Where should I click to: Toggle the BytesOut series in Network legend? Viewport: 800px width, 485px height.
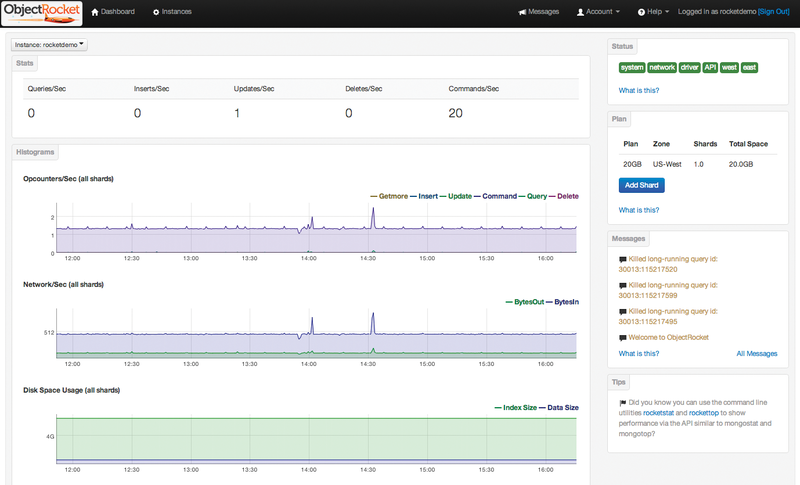[x=530, y=301]
